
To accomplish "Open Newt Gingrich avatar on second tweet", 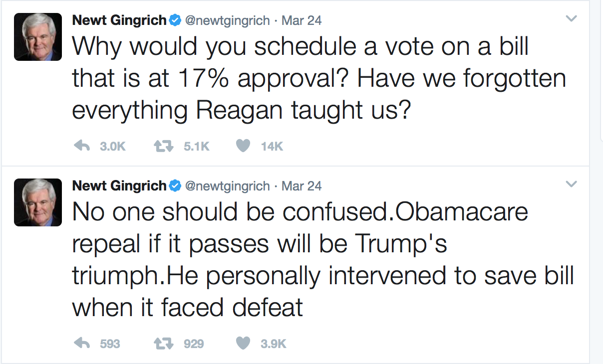I will pos(38,202).
